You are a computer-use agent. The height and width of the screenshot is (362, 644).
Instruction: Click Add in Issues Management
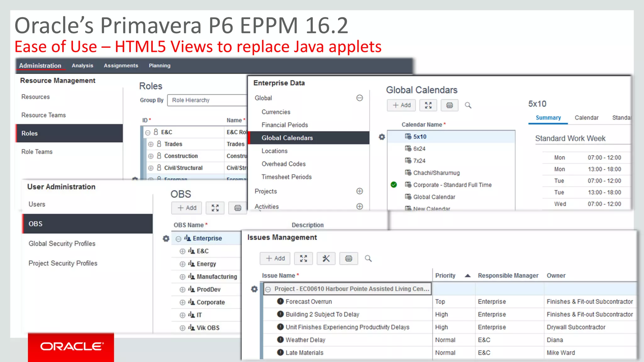pos(275,259)
